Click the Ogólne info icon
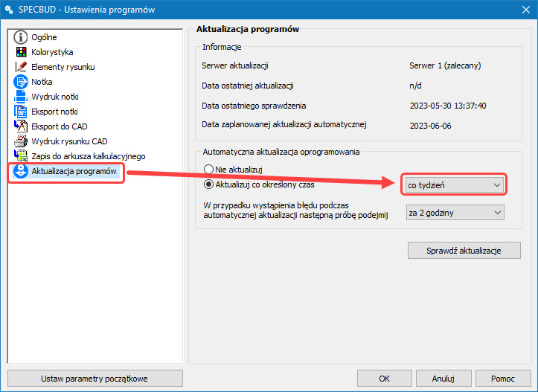 21,37
